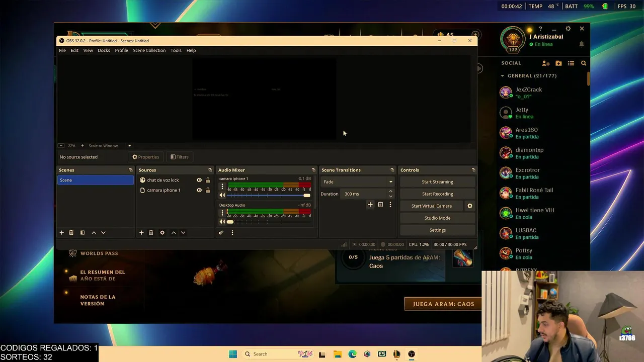Image resolution: width=644 pixels, height=362 pixels.
Task: Adjust Desktop Audio volume slider
Action: coord(269,222)
